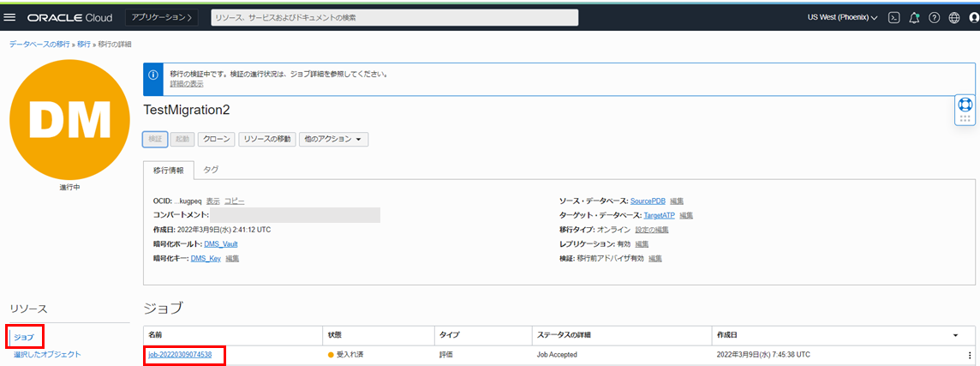Open the notifications bell icon
Image resolution: width=980 pixels, height=366 pixels.
914,17
